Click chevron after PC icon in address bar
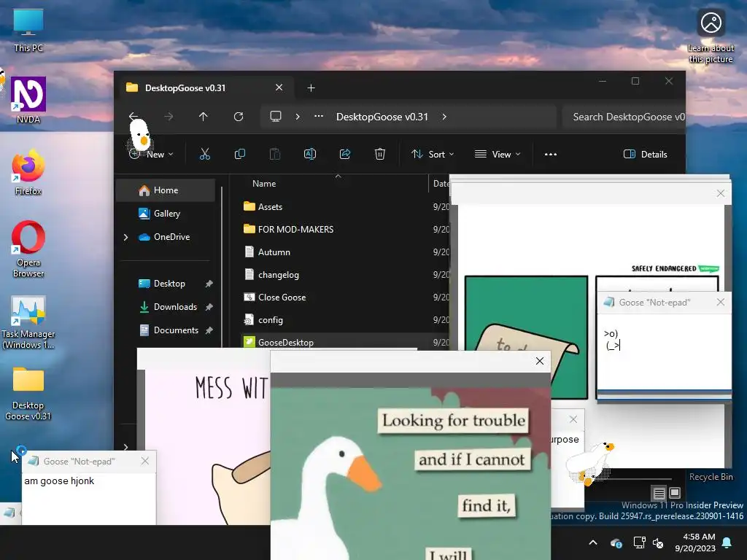 298,116
